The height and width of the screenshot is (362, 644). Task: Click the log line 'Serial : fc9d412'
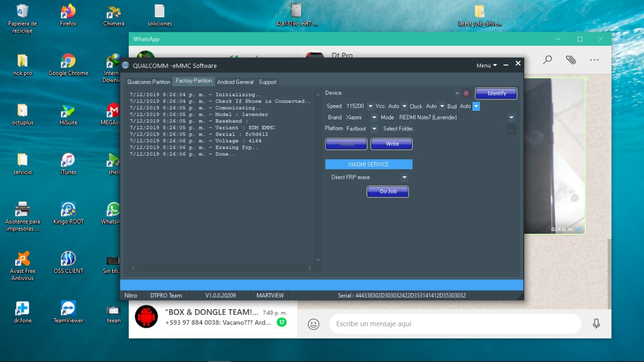(199, 134)
